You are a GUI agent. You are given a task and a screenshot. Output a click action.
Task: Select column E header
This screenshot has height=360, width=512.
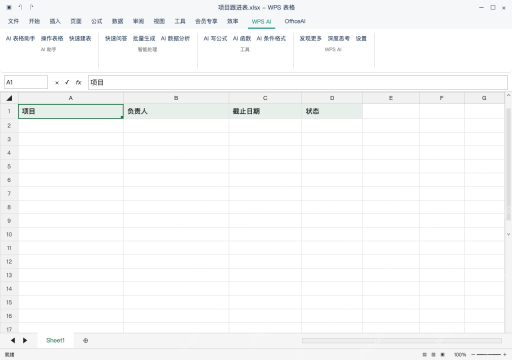[391, 98]
